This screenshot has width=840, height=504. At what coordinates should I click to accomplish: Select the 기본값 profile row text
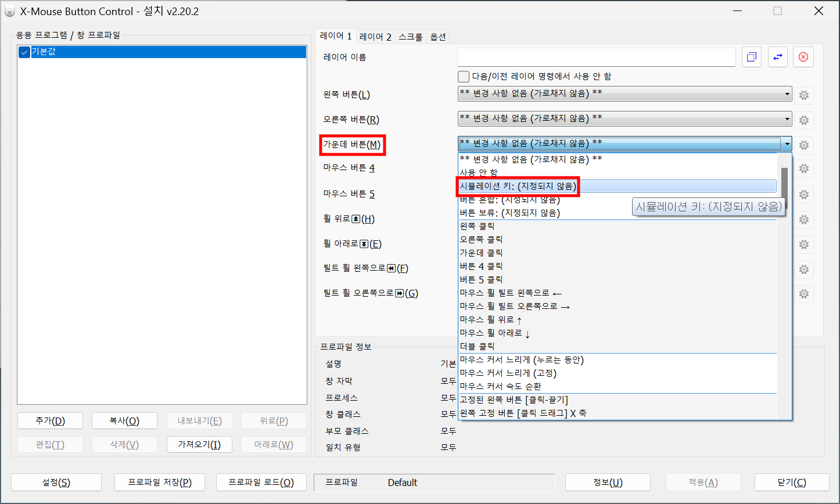coord(44,52)
